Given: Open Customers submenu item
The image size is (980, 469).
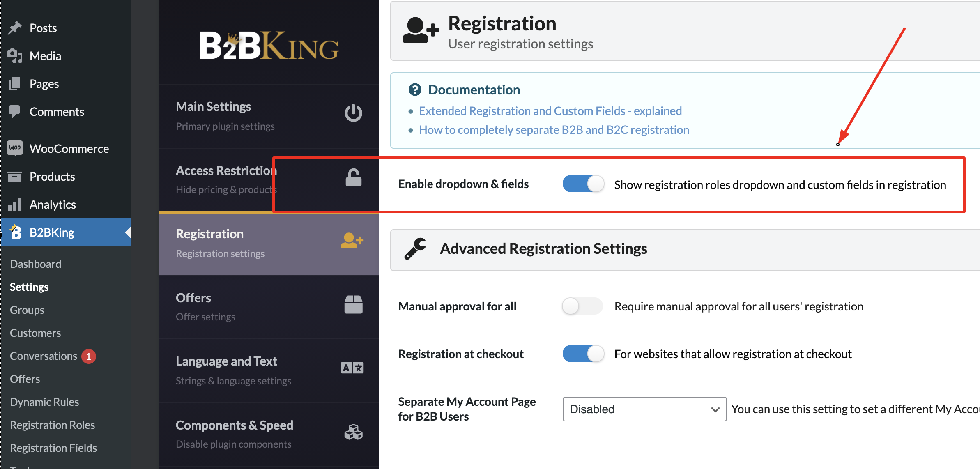Looking at the screenshot, I should click(x=35, y=333).
